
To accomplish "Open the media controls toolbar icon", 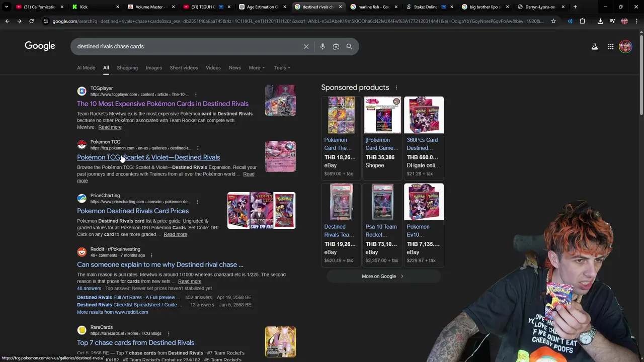I will point(612,21).
